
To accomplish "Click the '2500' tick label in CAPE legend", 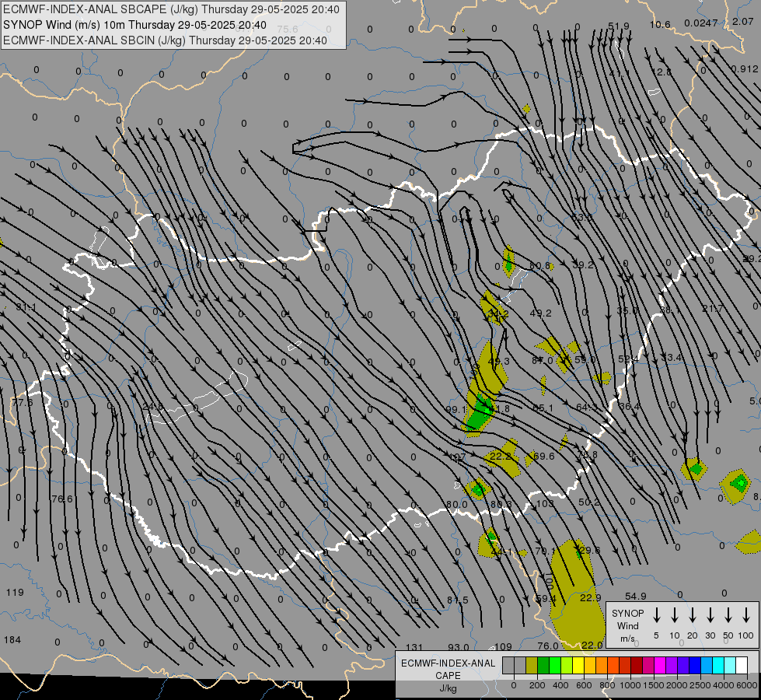I will [x=700, y=685].
